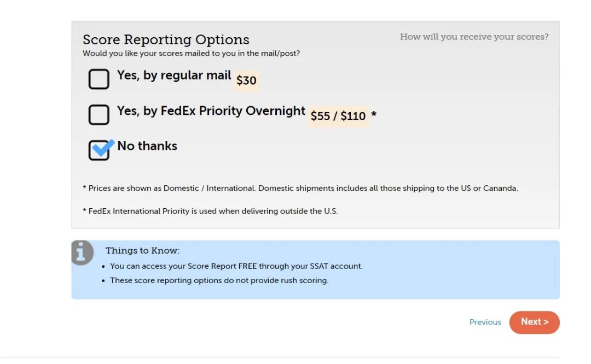
Task: Click the Domestic / International prices footnote
Action: (300, 188)
